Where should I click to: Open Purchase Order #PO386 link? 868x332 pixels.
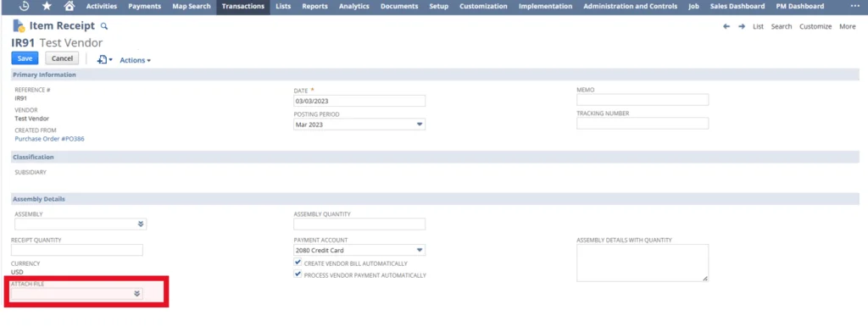point(49,139)
